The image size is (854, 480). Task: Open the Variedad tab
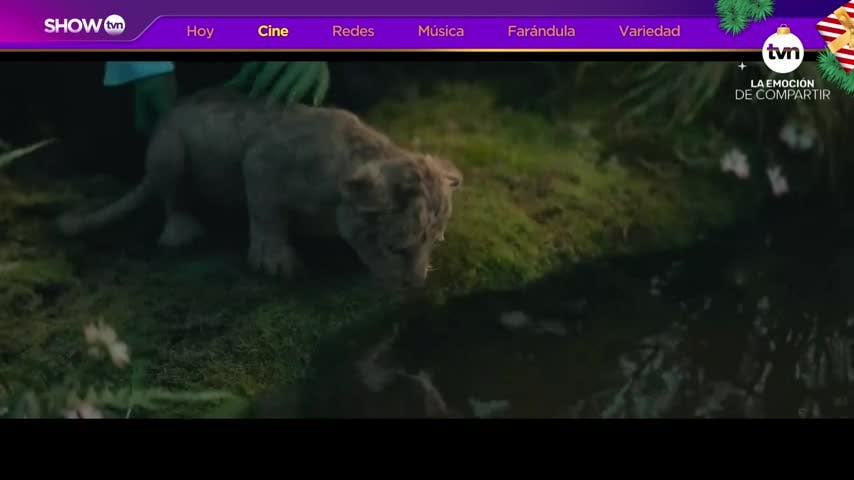(x=649, y=31)
